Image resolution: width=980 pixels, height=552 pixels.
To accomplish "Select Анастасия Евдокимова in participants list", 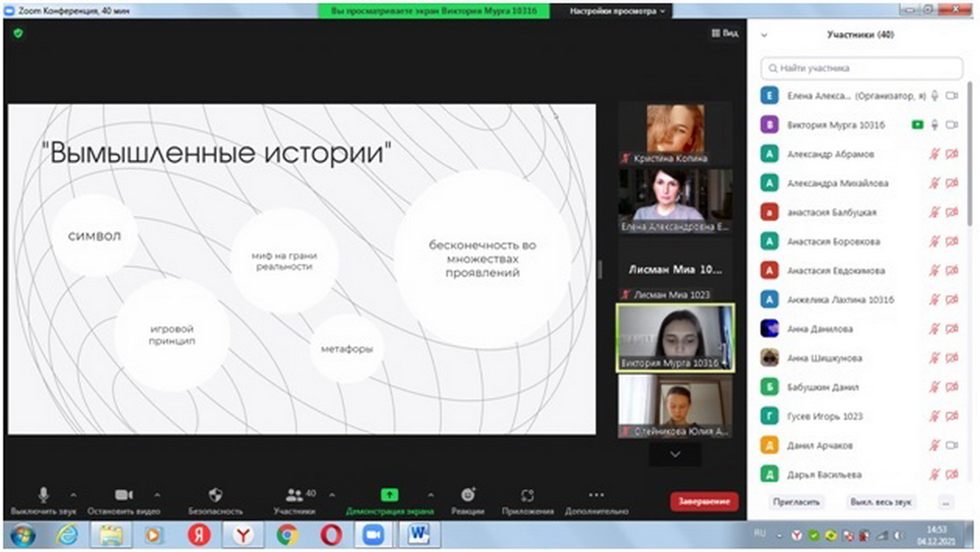I will coord(859,271).
